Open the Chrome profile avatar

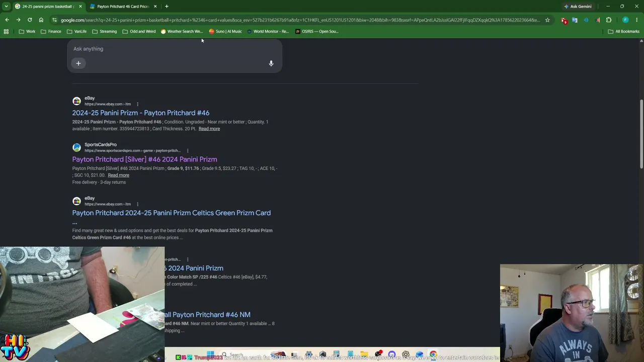click(625, 20)
